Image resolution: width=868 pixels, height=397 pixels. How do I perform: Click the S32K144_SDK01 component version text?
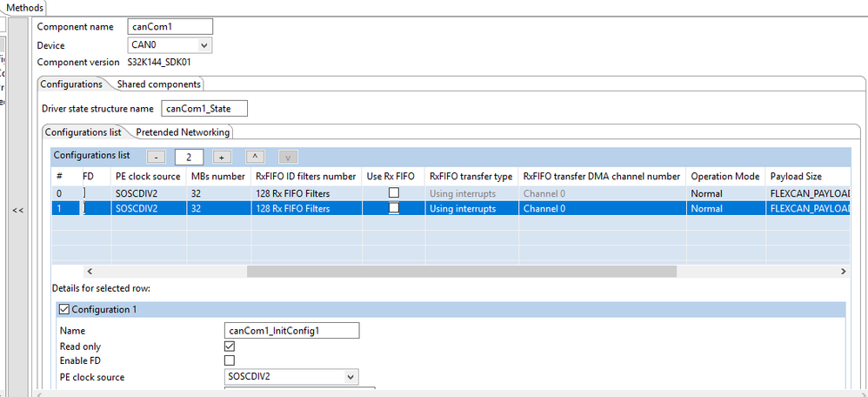click(x=159, y=62)
